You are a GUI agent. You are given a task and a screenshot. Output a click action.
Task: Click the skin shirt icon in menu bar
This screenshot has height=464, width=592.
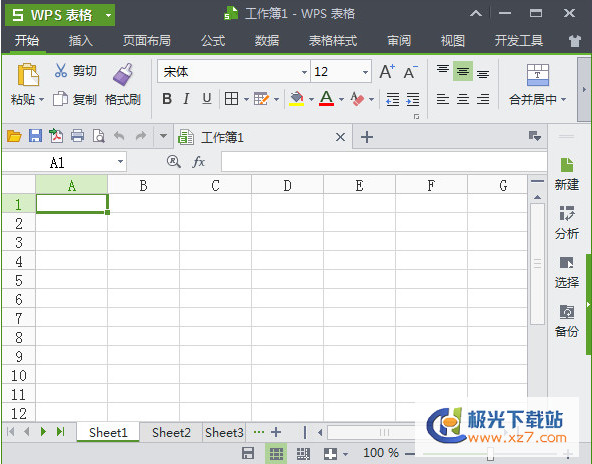coord(575,41)
